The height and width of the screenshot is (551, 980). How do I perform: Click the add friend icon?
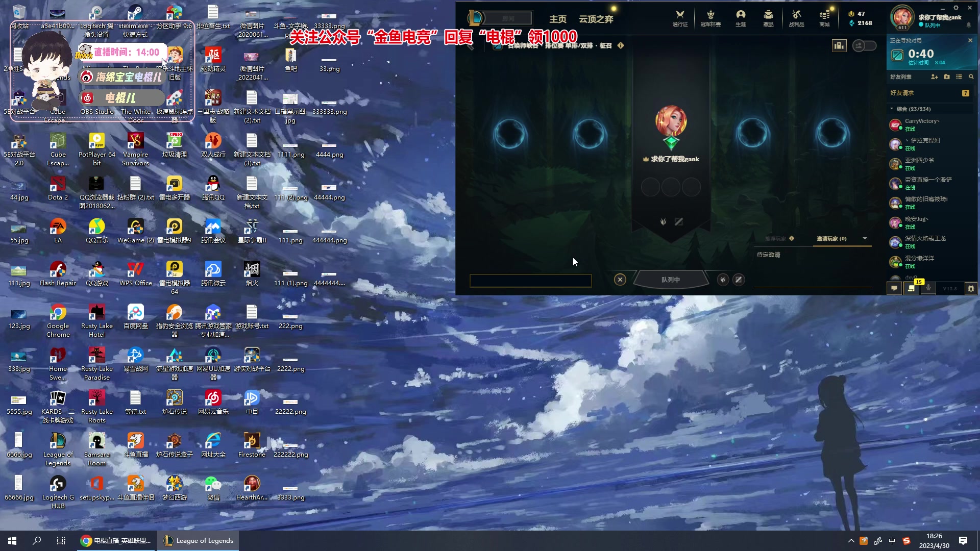(x=934, y=77)
